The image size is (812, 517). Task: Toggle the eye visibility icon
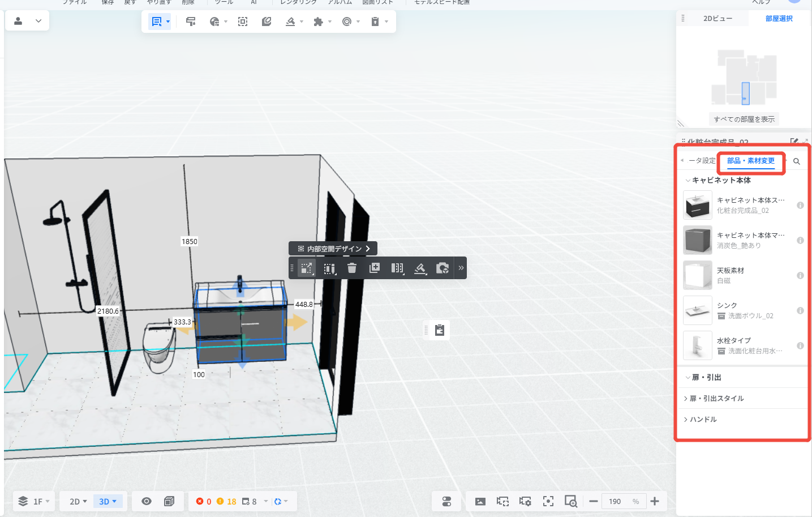coord(147,501)
